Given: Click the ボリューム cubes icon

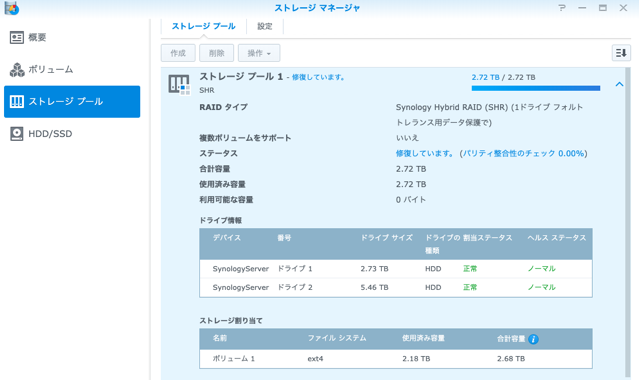Looking at the screenshot, I should tap(17, 70).
